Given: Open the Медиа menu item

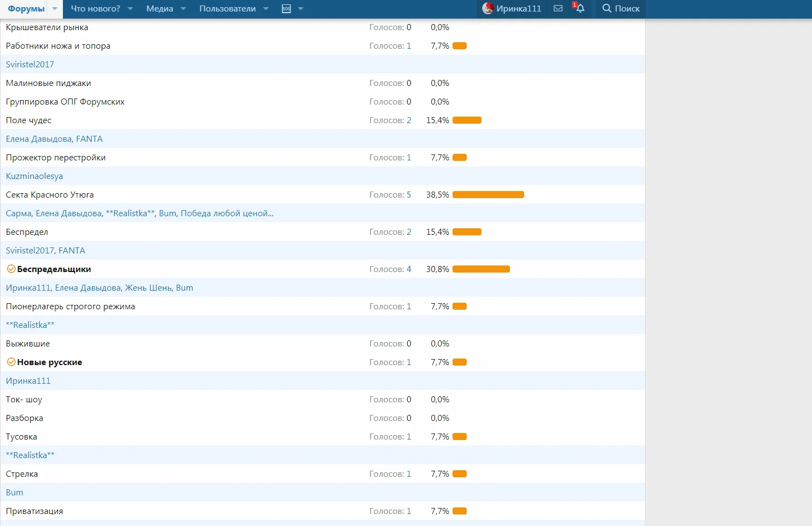Looking at the screenshot, I should pyautogui.click(x=160, y=9).
